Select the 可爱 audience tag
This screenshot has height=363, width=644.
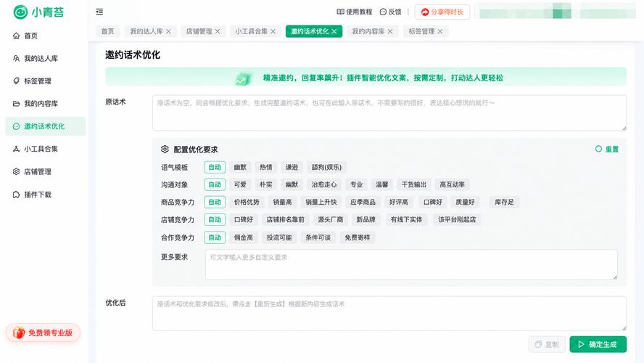click(240, 184)
